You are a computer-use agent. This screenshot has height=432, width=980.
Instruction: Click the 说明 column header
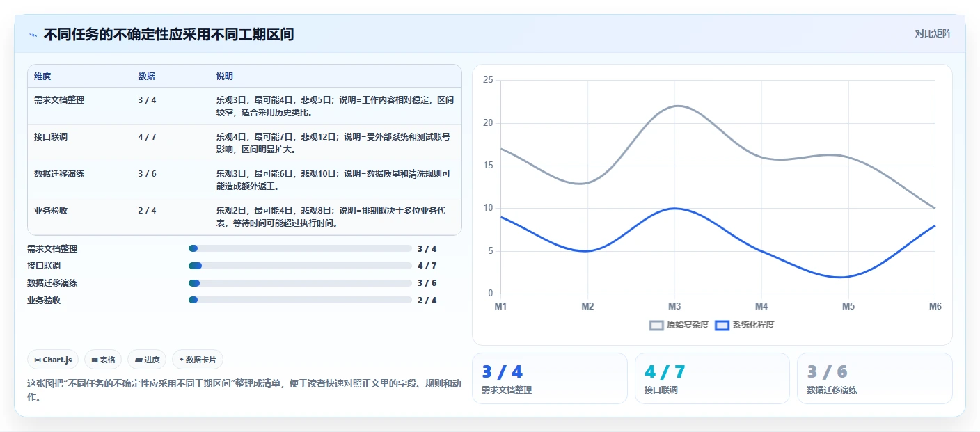[225, 77]
